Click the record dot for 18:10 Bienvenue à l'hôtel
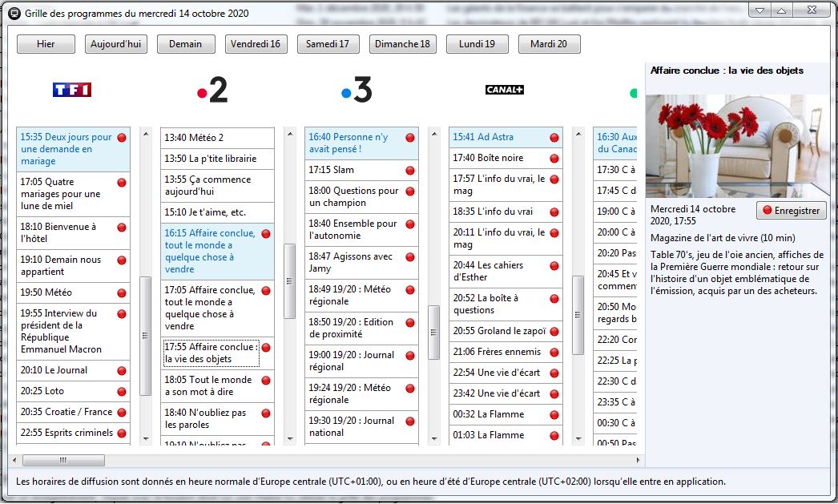Screen dimensions: 838x504 click(122, 227)
